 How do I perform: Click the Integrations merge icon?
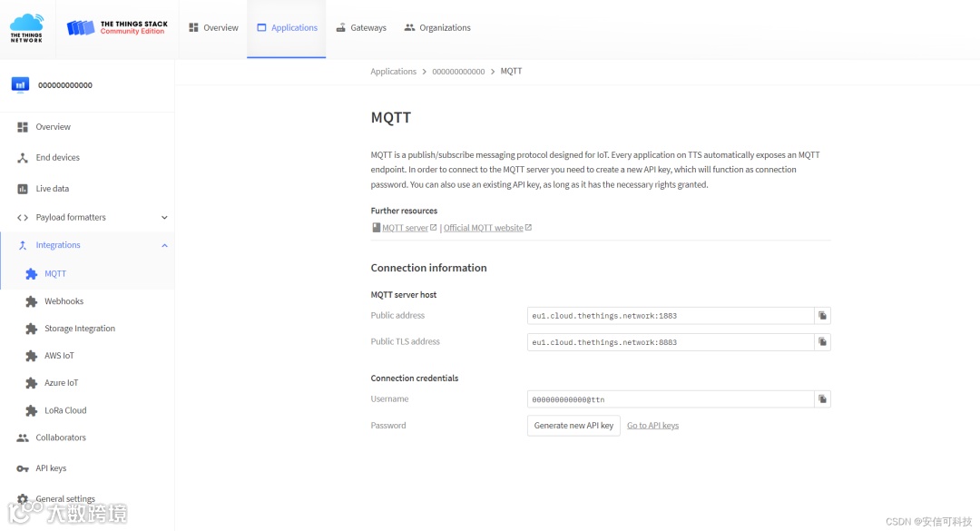click(x=23, y=245)
